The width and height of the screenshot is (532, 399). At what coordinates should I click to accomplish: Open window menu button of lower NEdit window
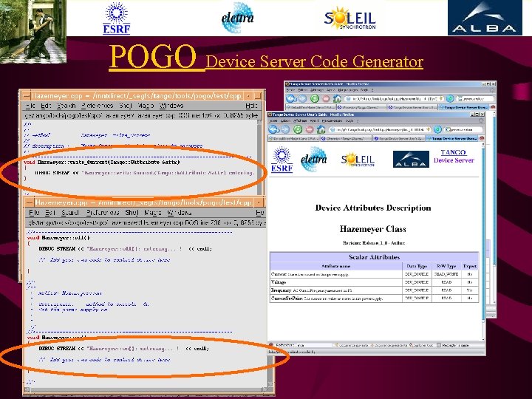click(29, 202)
